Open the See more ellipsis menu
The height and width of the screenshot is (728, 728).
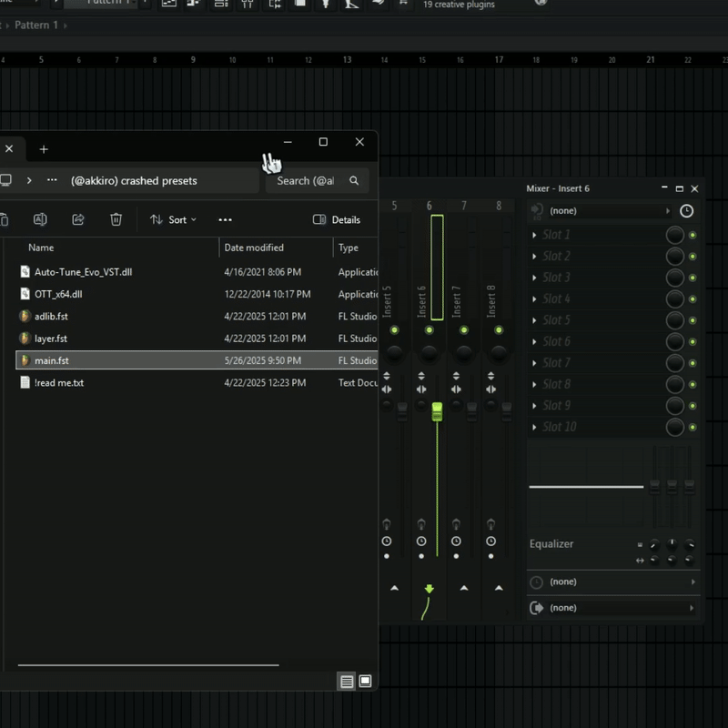[x=225, y=219]
